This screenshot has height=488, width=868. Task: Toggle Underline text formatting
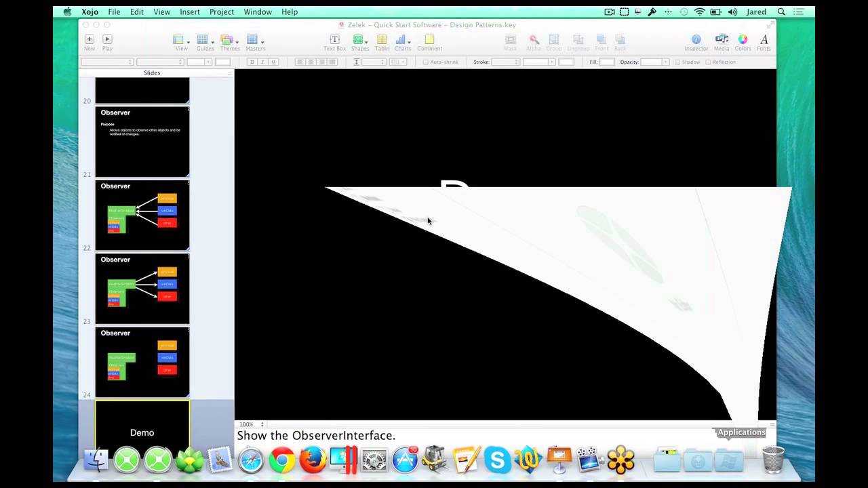[273, 62]
